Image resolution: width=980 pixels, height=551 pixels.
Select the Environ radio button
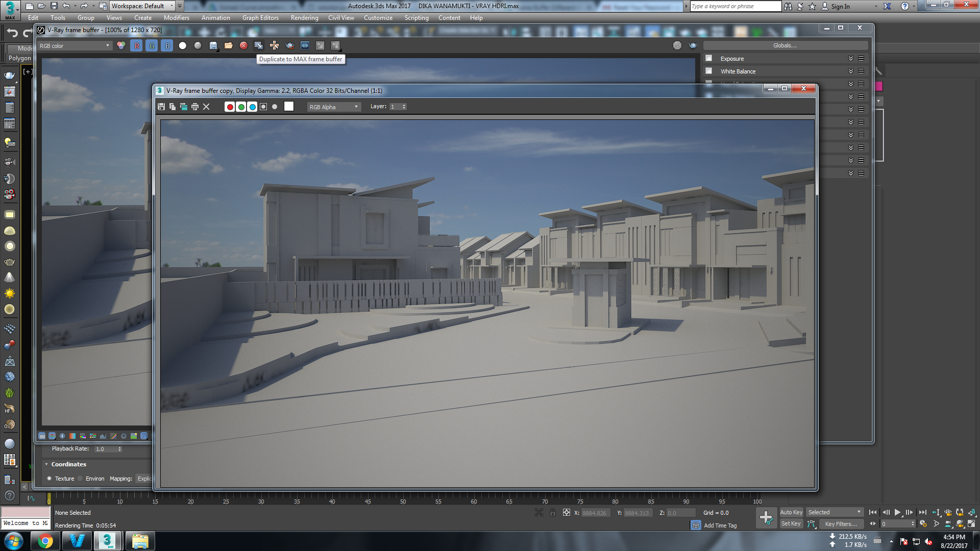pos(80,479)
